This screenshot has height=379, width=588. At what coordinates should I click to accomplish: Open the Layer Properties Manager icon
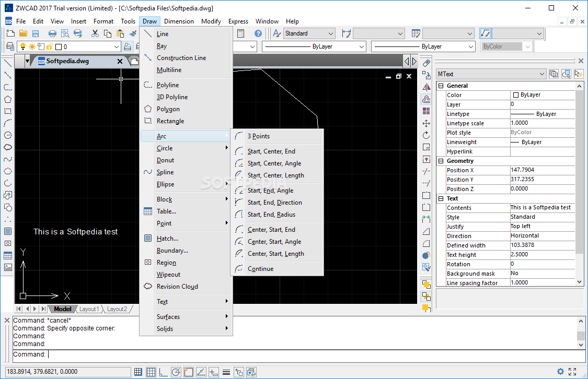[x=10, y=46]
